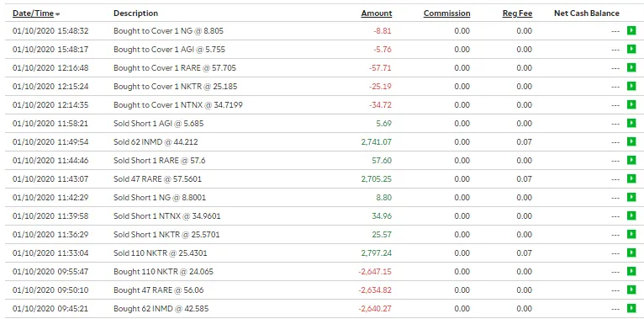This screenshot has width=644, height=319.
Task: Click green arrow for Sold 110 NKTR row
Action: 631,253
